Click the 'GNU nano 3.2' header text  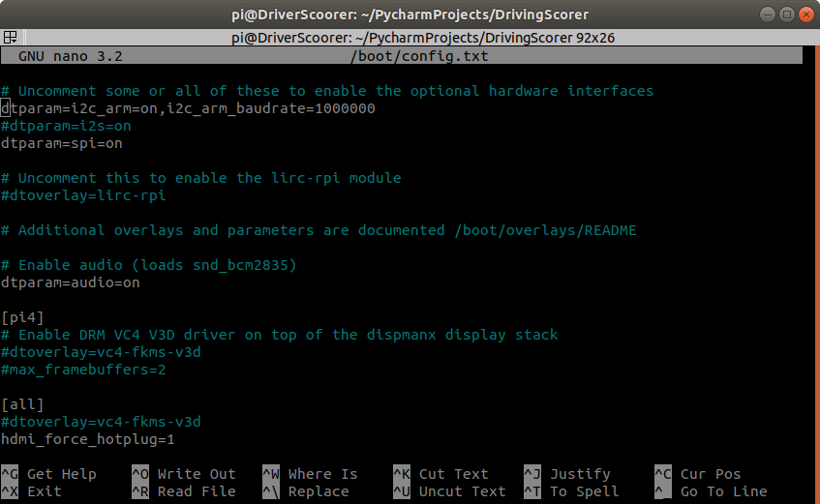click(x=71, y=56)
